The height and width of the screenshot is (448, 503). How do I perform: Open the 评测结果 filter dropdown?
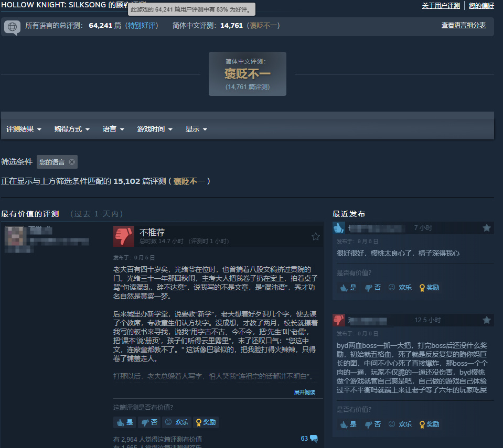(24, 129)
